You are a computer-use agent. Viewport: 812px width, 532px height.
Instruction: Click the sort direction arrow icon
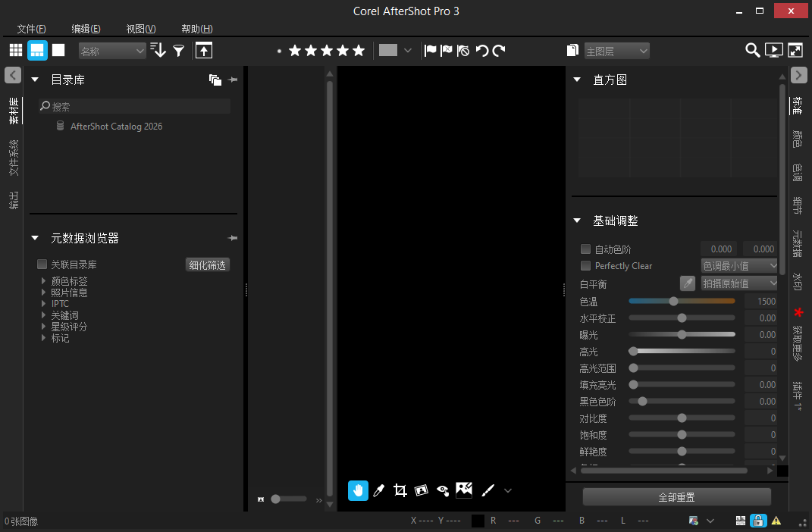click(158, 50)
